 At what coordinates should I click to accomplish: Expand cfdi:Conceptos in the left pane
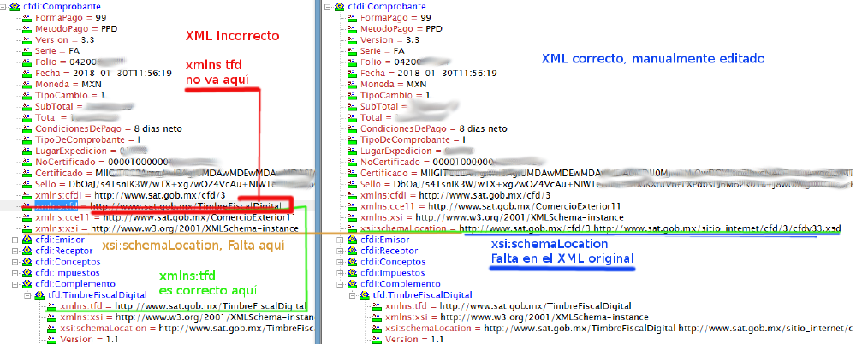click(15, 262)
